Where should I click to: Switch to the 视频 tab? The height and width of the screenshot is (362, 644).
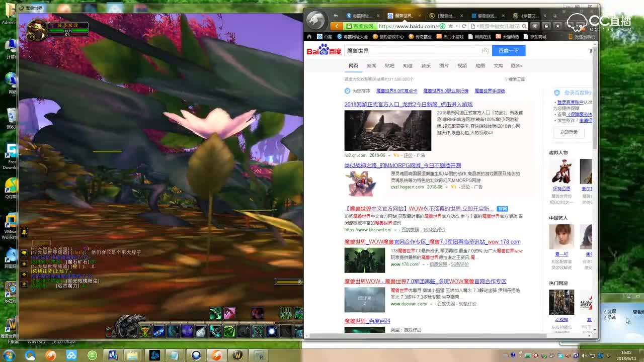(462, 66)
